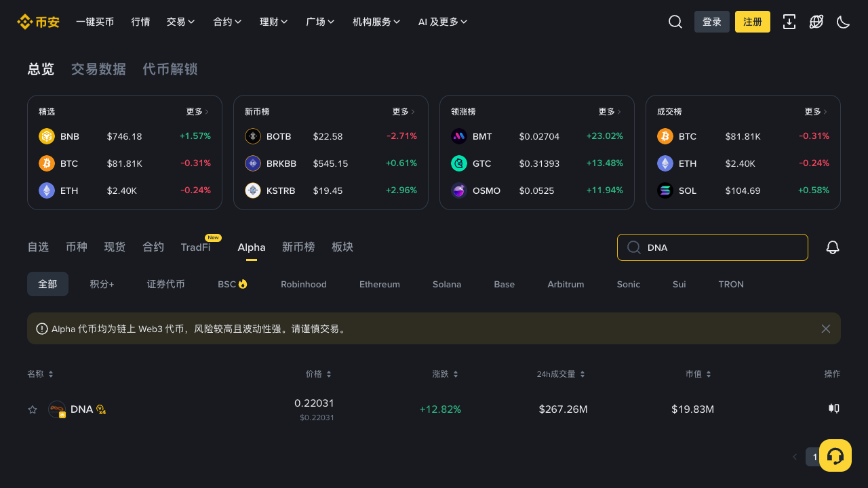868x488 pixels.
Task: Open price alert bell icon
Action: (x=833, y=247)
